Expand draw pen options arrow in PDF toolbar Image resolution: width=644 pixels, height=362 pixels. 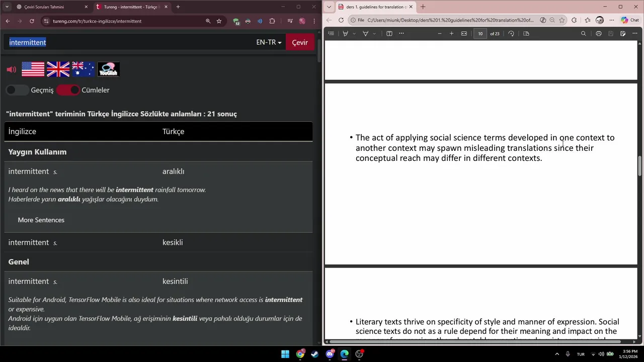click(x=374, y=34)
